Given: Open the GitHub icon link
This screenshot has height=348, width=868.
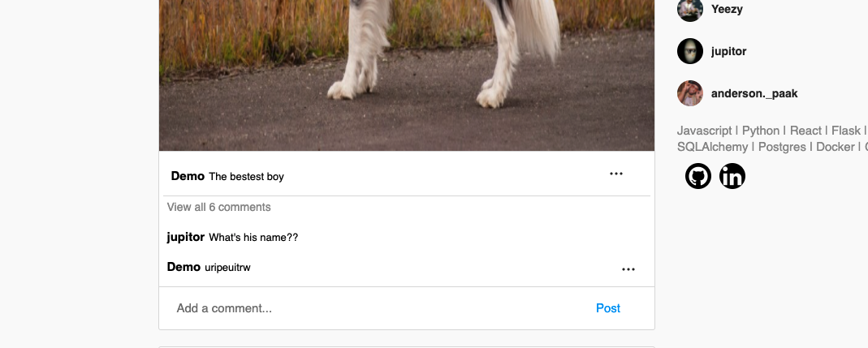Looking at the screenshot, I should (x=698, y=176).
